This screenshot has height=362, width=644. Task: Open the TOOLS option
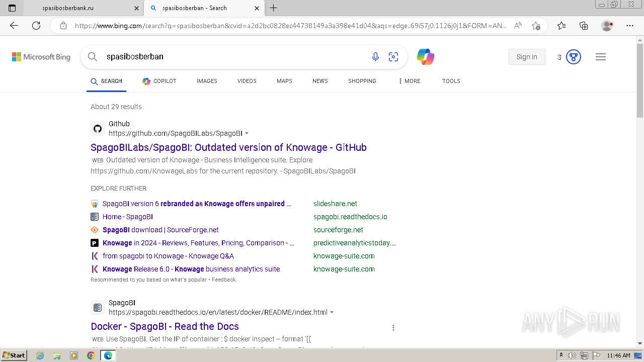[451, 81]
